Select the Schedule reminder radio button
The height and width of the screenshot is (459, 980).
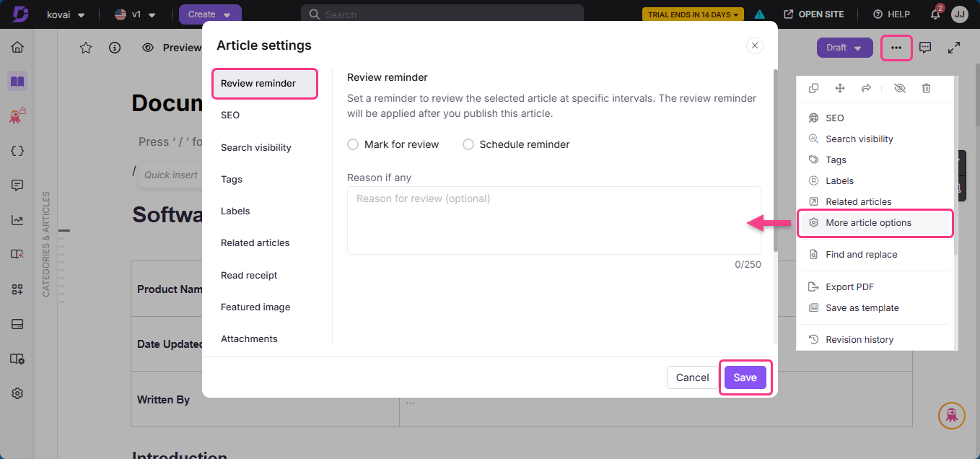point(468,144)
